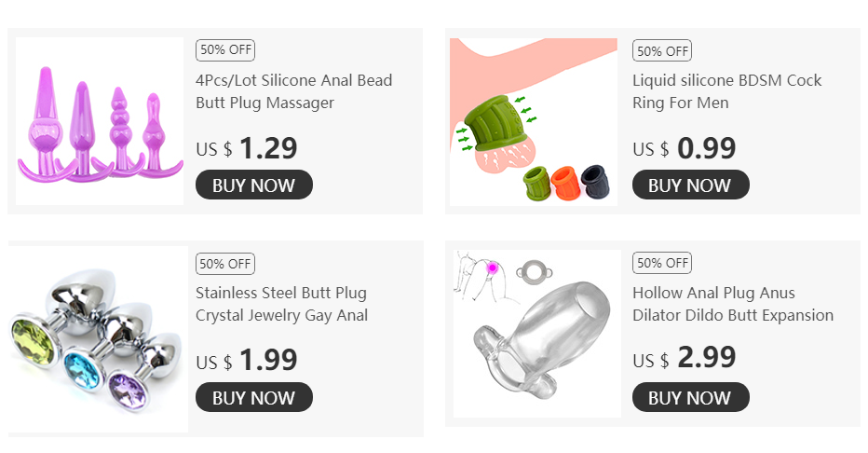Select the US $ 1.29 price

[247, 148]
